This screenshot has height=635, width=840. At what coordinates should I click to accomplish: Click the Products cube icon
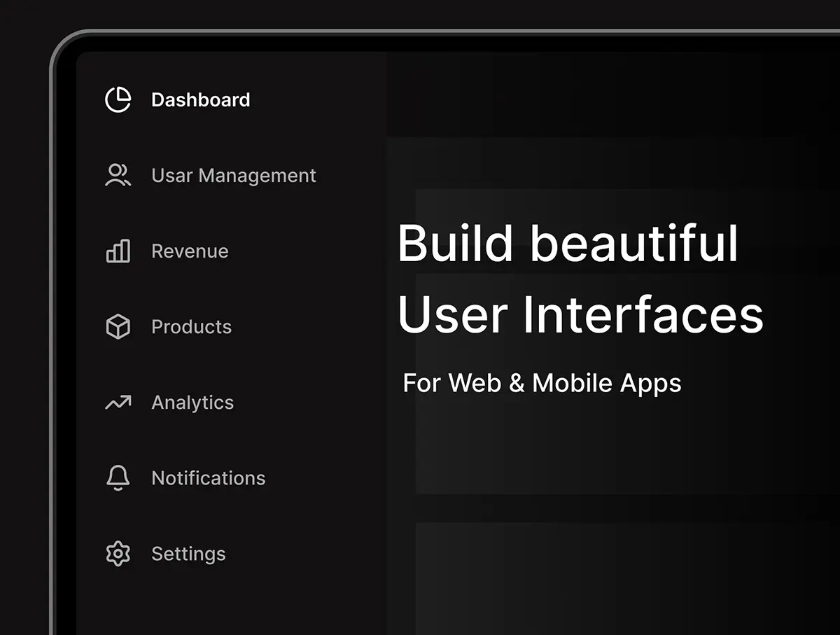(x=118, y=327)
